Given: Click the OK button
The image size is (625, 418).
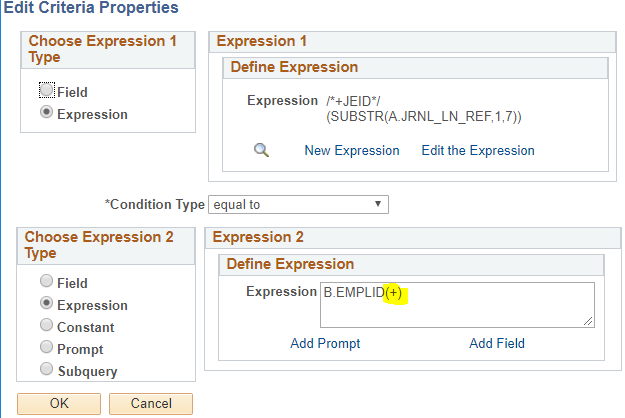Looking at the screenshot, I should click(59, 404).
